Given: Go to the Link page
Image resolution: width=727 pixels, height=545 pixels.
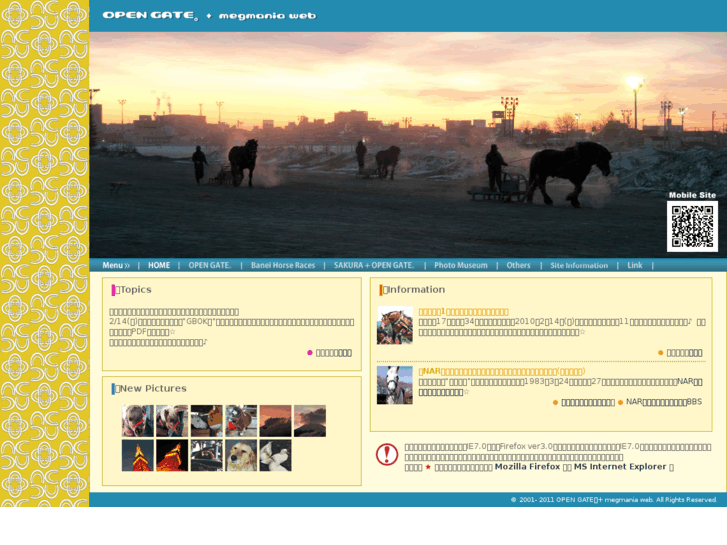Looking at the screenshot, I should tap(635, 265).
